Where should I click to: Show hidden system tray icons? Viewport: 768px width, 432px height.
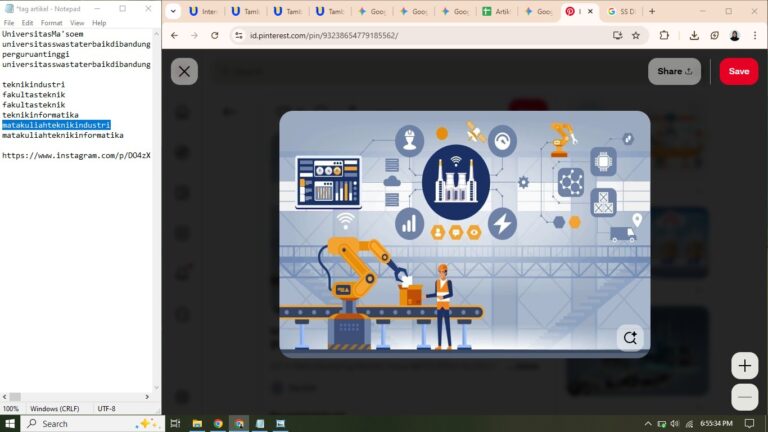click(647, 424)
